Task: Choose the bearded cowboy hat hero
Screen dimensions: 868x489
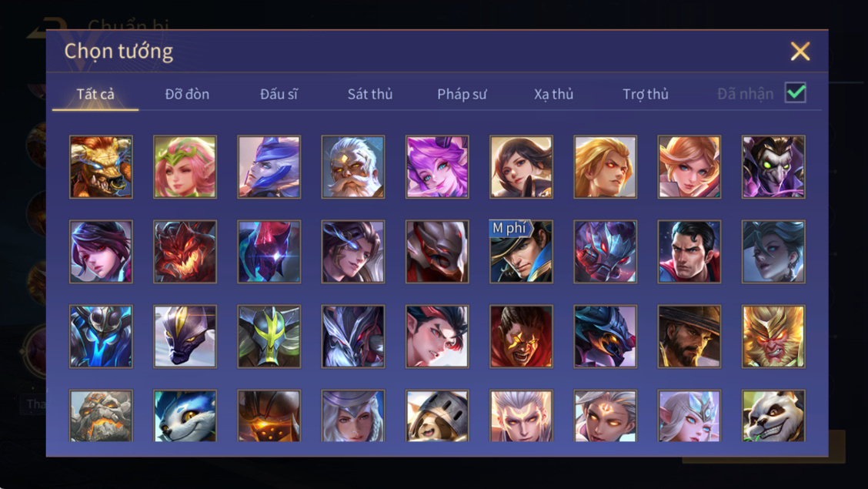Action: pos(689,337)
